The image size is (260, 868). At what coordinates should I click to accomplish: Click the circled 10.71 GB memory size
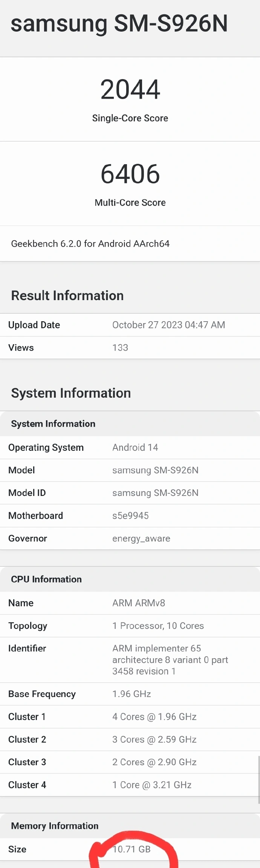point(132,849)
